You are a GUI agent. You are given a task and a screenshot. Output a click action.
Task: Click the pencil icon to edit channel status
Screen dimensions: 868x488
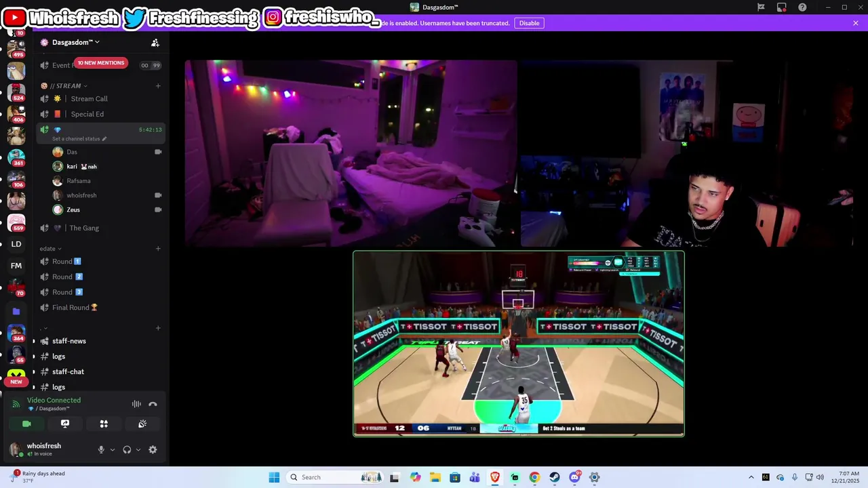pos(104,139)
